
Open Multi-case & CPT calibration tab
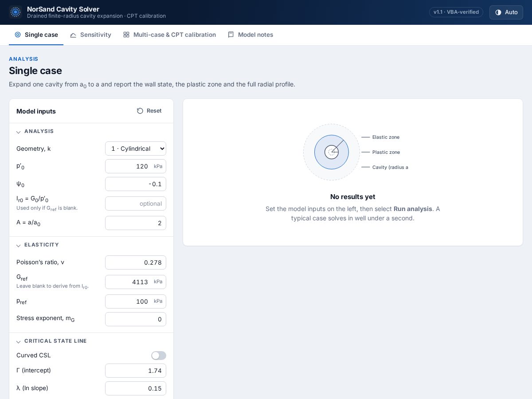coord(169,35)
